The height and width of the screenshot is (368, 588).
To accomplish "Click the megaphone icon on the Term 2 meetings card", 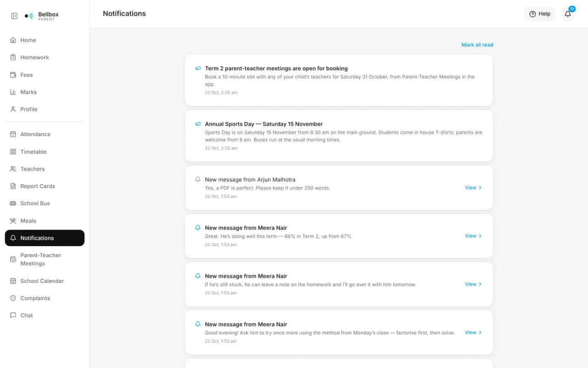I will point(198,68).
